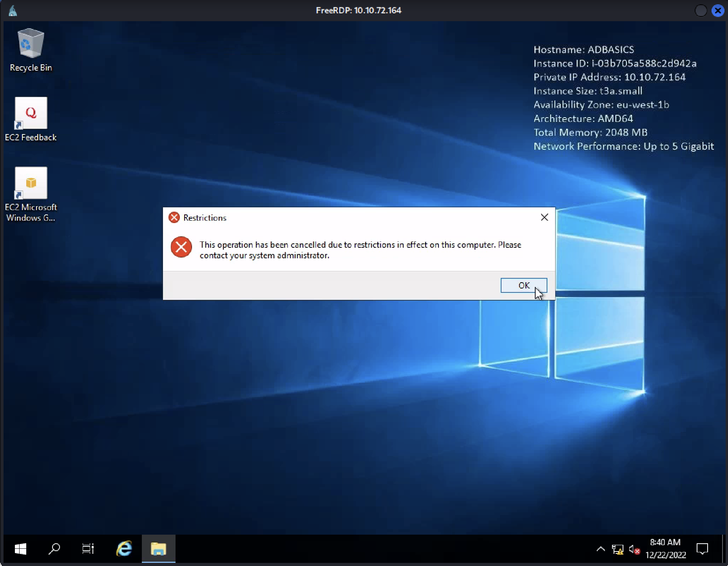
Task: Click the FreeRDP app icon in the title bar
Action: coord(13,11)
